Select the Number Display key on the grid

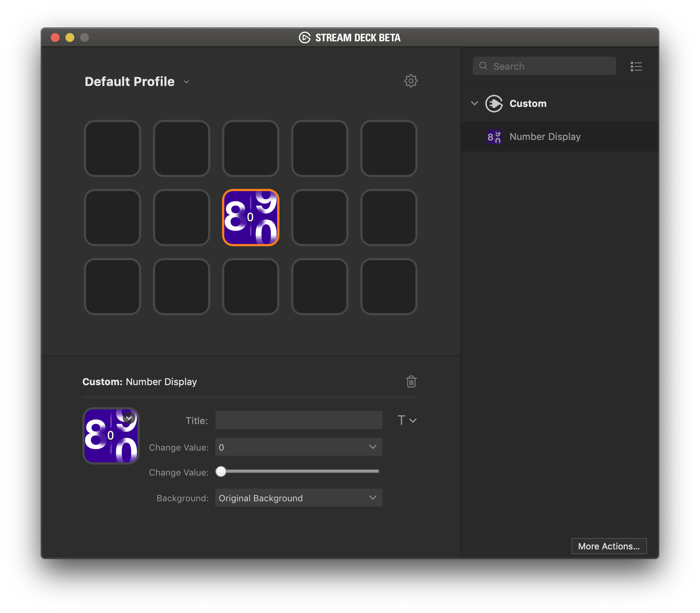pyautogui.click(x=251, y=218)
